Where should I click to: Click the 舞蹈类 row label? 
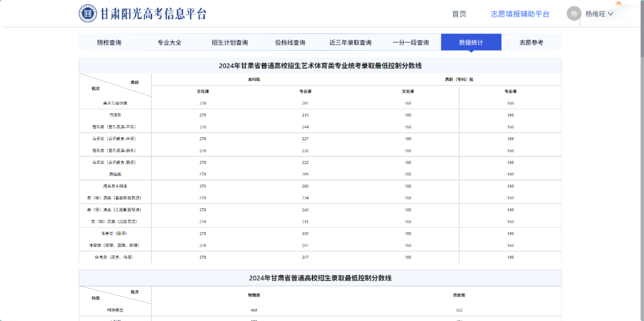point(114,174)
